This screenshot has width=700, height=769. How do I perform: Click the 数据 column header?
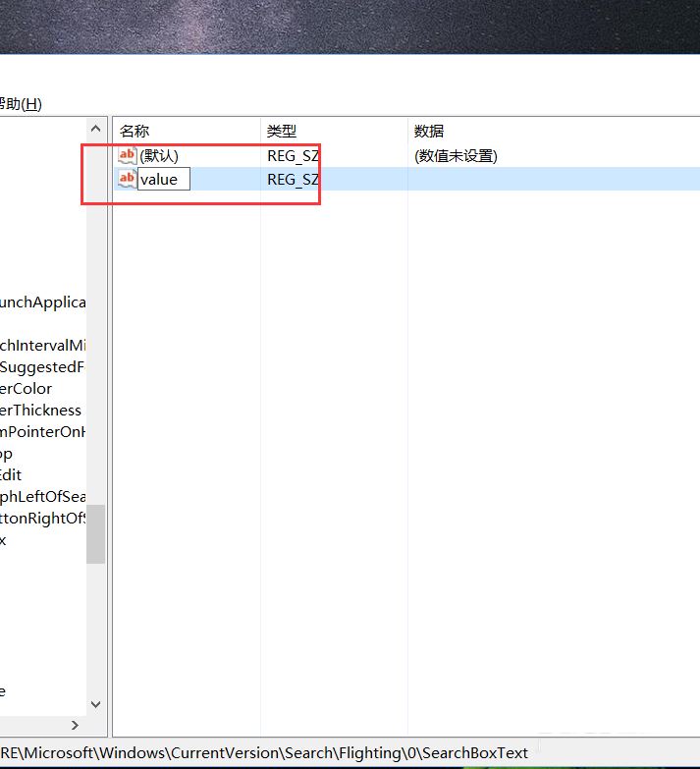point(429,131)
